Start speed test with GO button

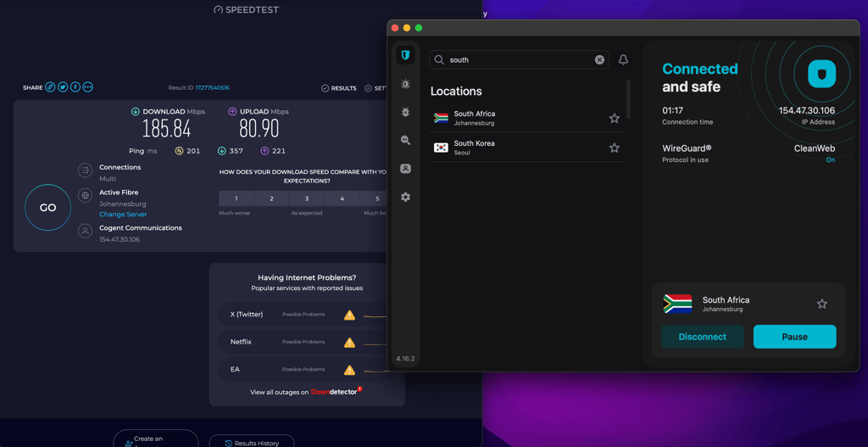tap(47, 208)
